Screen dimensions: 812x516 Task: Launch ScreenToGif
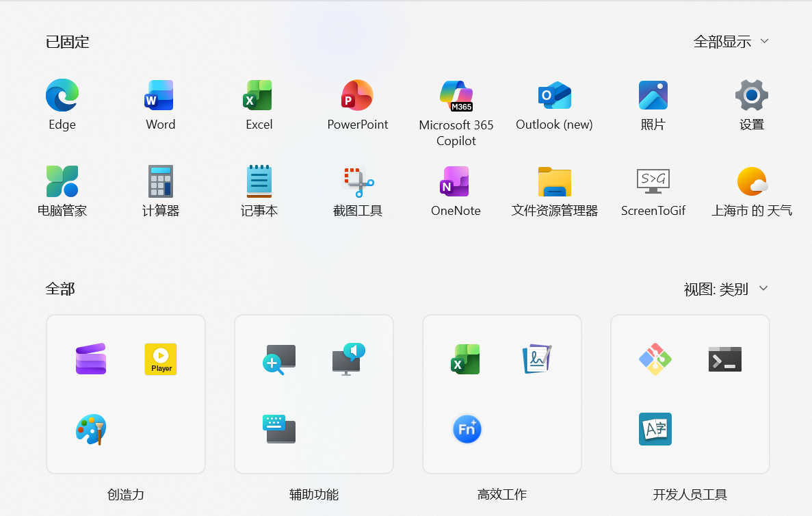point(653,182)
